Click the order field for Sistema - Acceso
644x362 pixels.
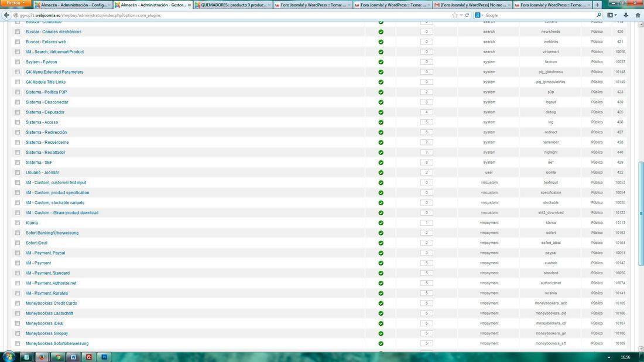click(x=426, y=122)
